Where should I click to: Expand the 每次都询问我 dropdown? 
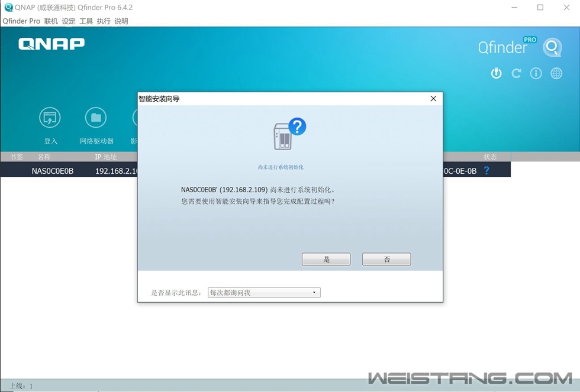[264, 293]
